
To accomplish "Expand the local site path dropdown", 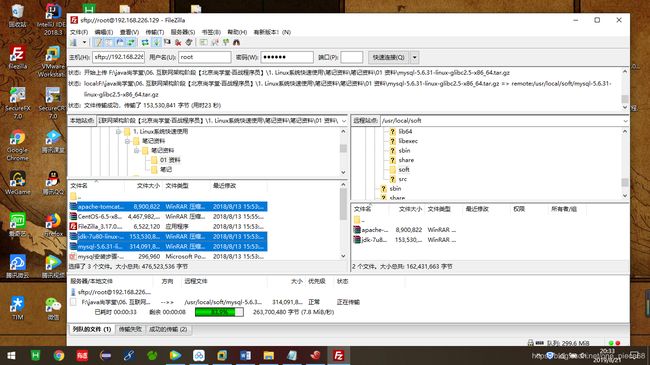I will tap(344, 121).
